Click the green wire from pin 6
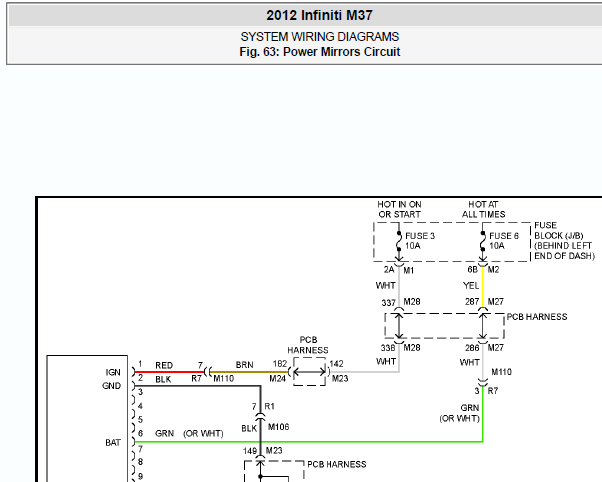This screenshot has height=482, width=602. (308, 442)
